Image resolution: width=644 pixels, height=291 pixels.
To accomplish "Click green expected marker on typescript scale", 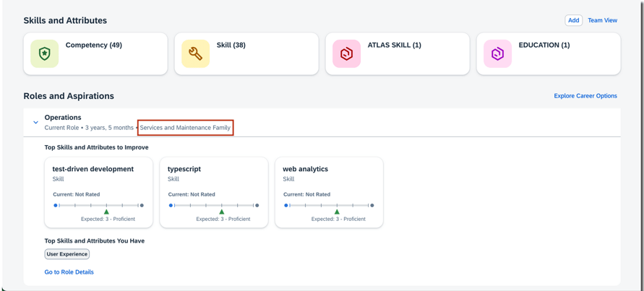I will coord(222,212).
